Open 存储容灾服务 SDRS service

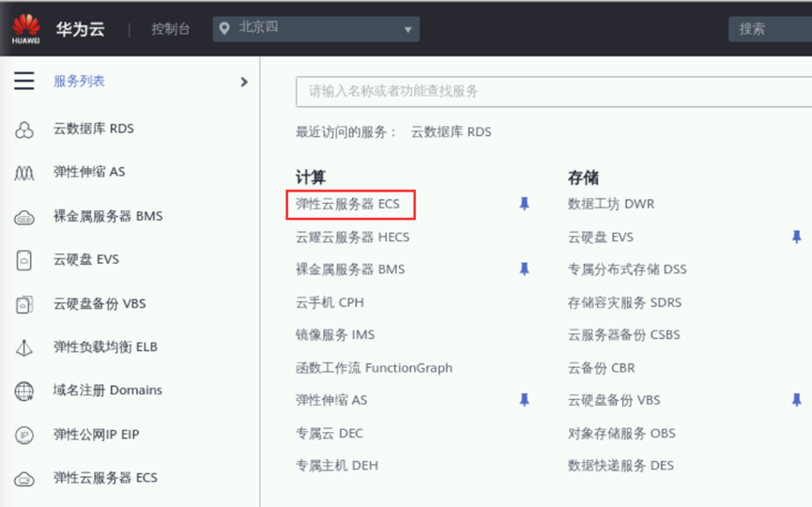[x=625, y=302]
